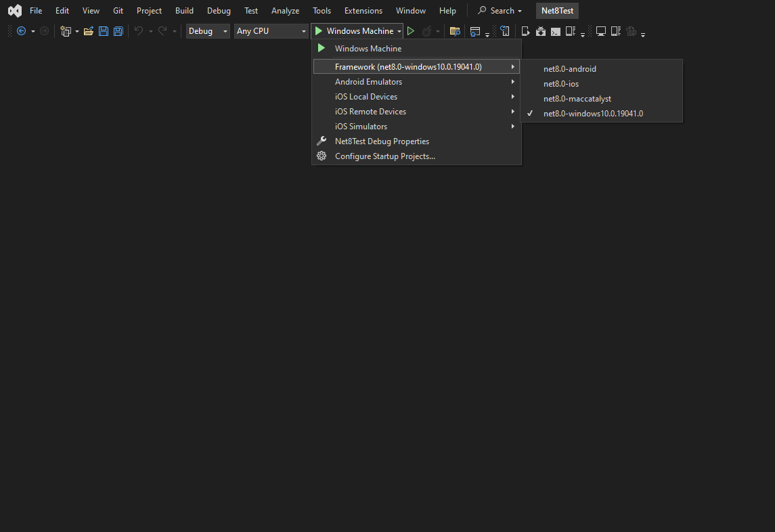
Task: Open the back navigation history dropdown arrow
Action: point(33,32)
